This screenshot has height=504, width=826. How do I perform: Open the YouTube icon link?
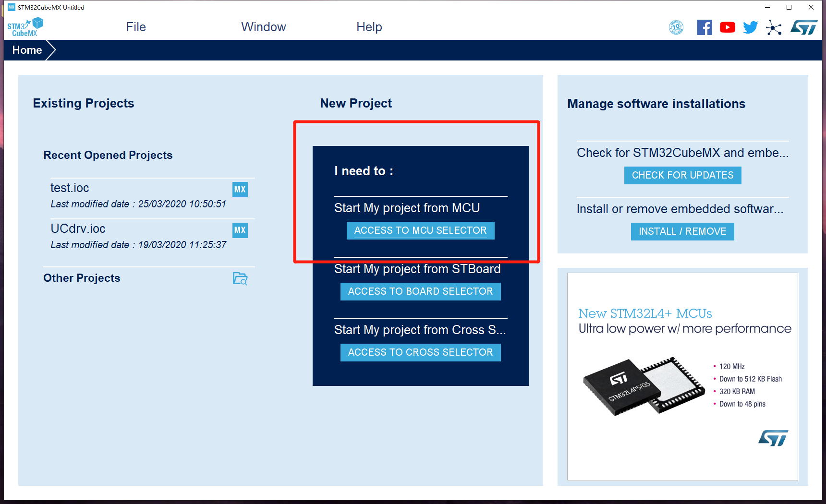[728, 27]
